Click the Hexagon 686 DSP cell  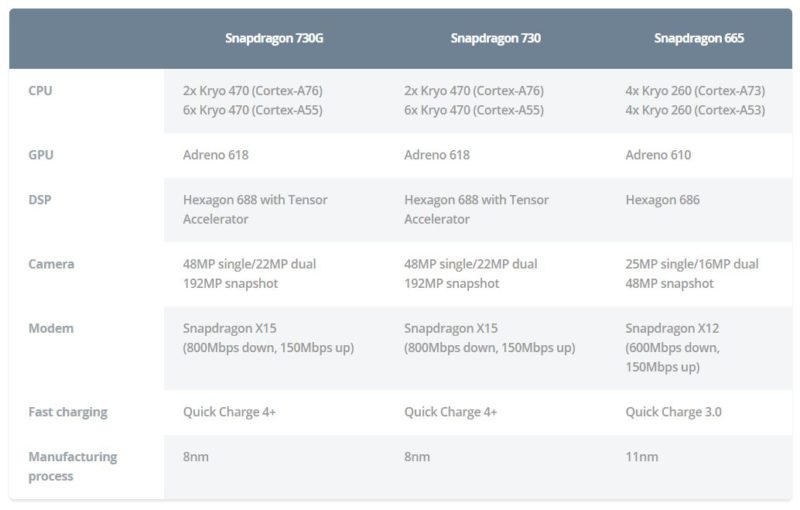tap(663, 200)
